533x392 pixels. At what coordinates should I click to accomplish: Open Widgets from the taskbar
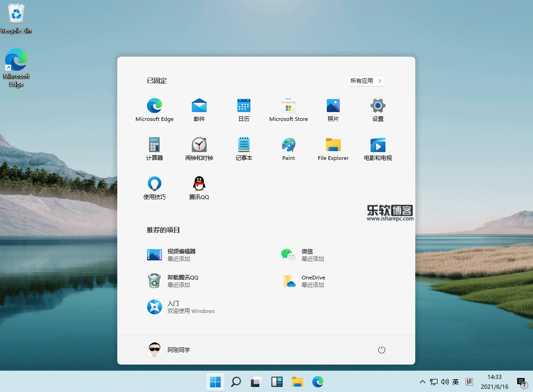pyautogui.click(x=277, y=382)
